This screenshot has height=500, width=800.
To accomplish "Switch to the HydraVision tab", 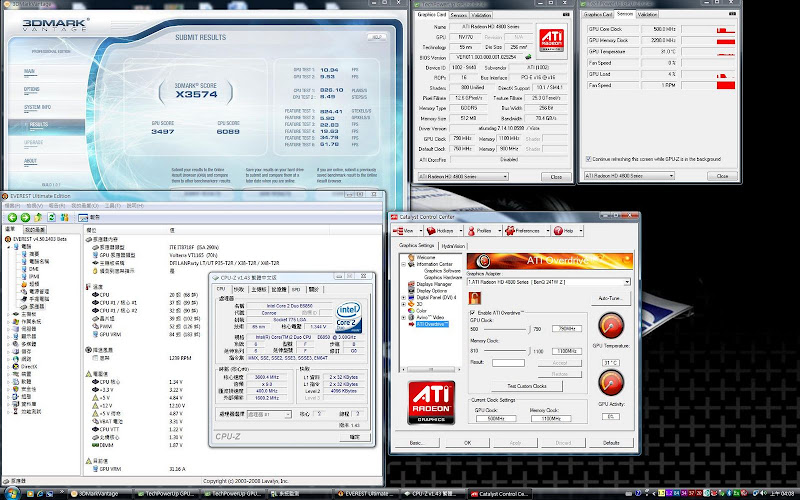I will (453, 245).
